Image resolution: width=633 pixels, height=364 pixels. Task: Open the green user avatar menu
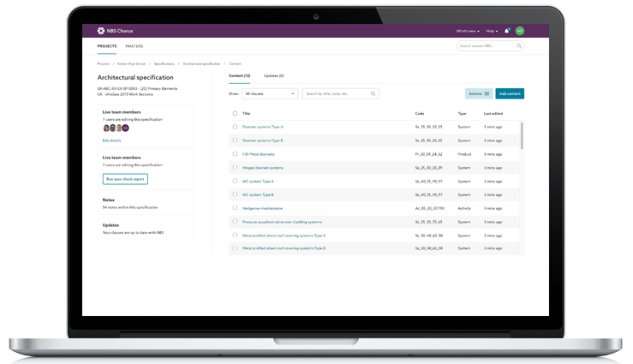point(520,31)
